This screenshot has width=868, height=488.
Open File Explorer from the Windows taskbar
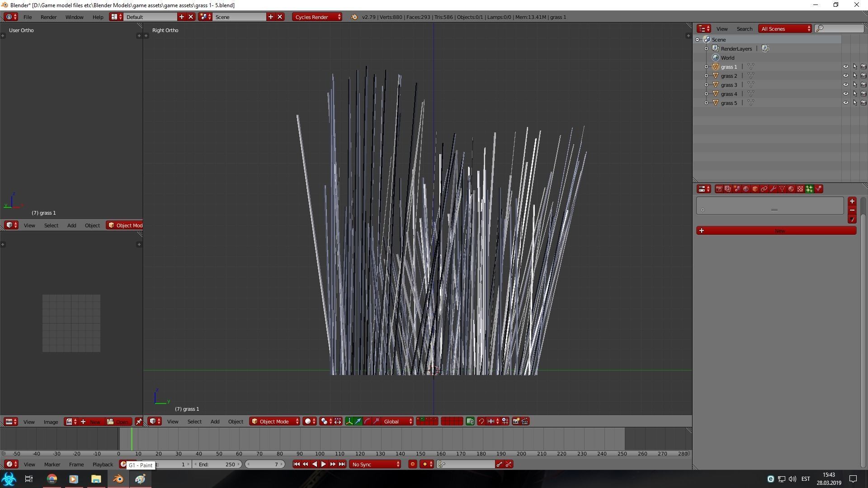tap(96, 479)
